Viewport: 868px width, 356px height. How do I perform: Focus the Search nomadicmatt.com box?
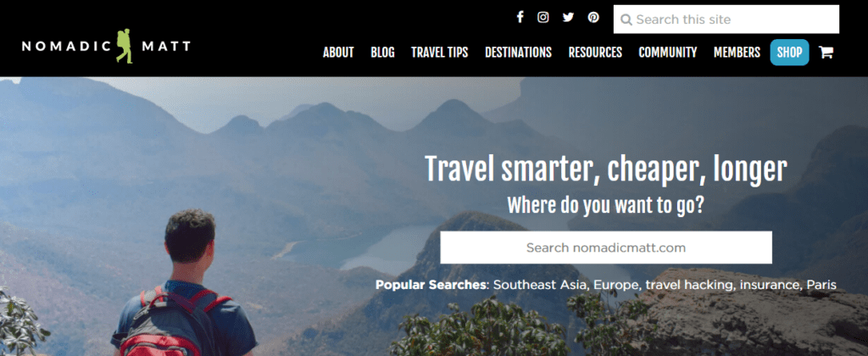606,248
